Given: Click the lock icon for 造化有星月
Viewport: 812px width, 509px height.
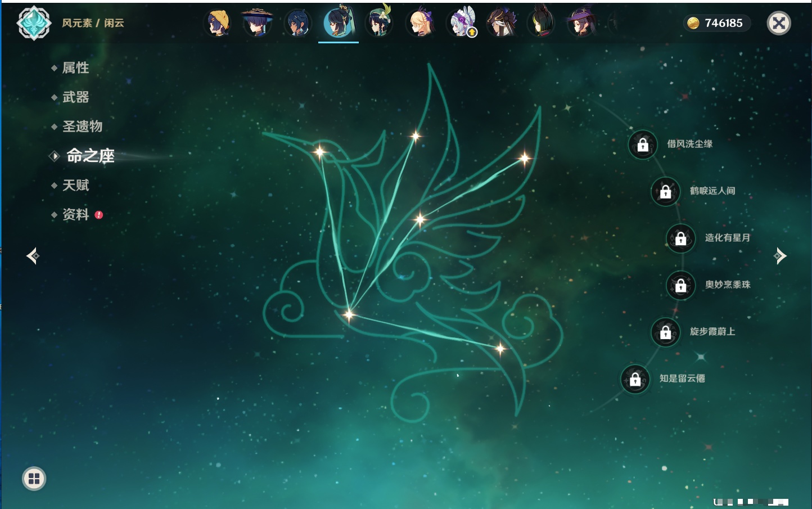Looking at the screenshot, I should pyautogui.click(x=680, y=238).
